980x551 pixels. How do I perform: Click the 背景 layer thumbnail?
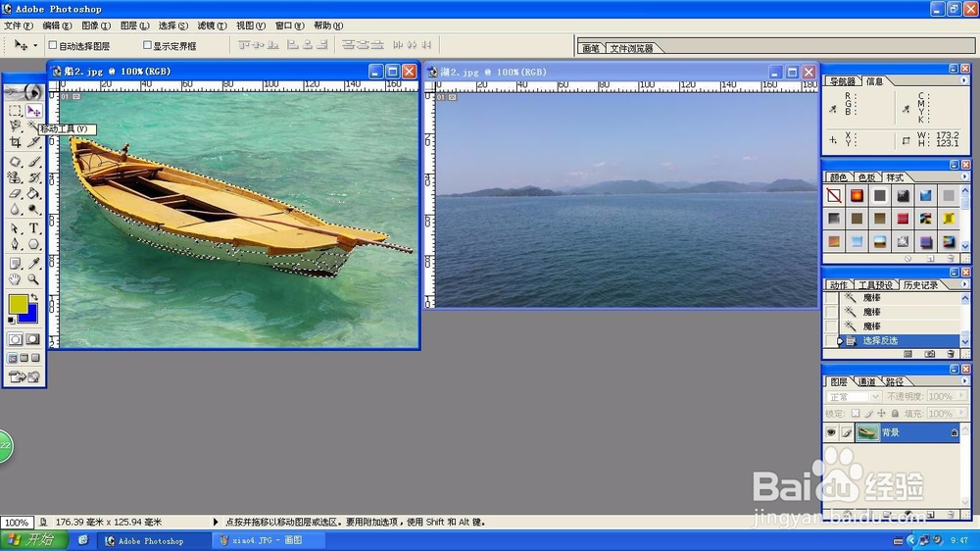(867, 432)
